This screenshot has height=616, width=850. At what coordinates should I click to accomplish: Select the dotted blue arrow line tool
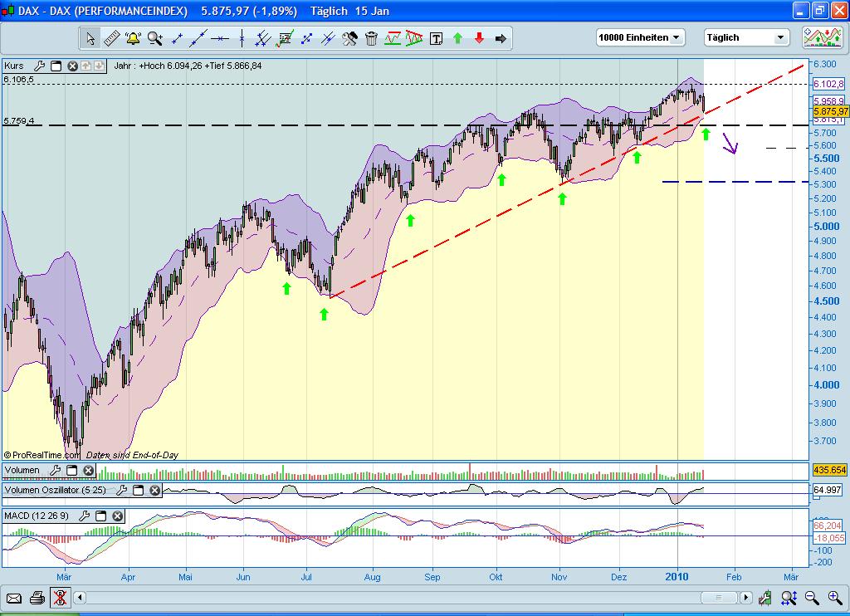tap(306, 38)
